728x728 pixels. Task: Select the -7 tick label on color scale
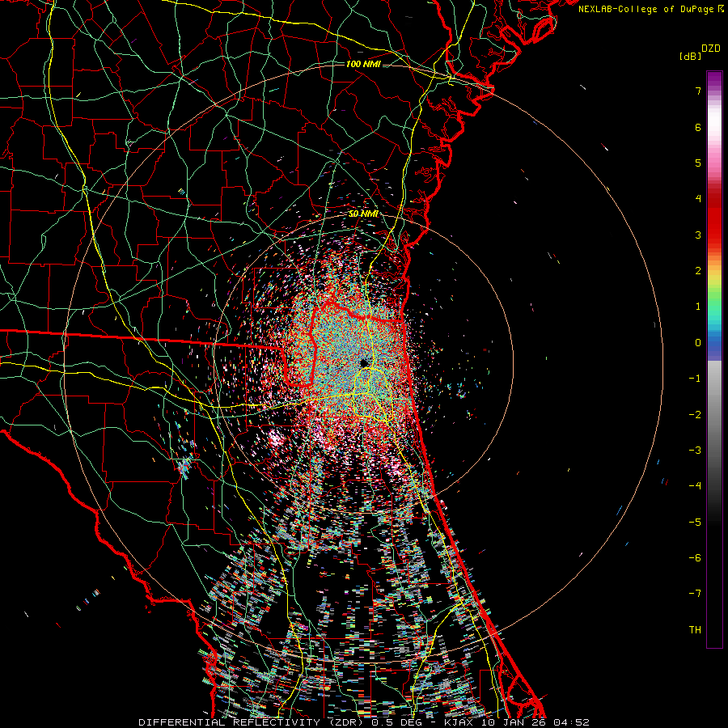(x=695, y=594)
